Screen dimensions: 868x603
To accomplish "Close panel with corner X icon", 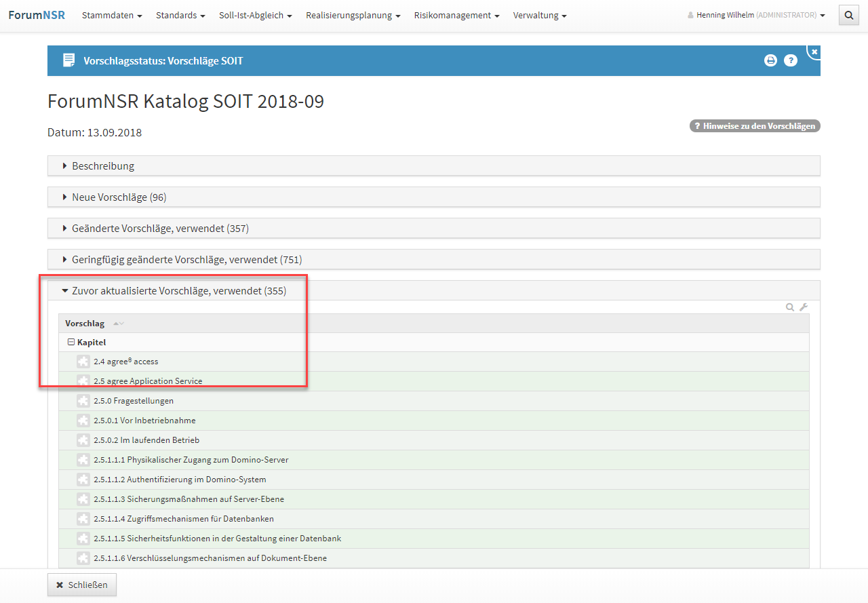I will pos(814,52).
